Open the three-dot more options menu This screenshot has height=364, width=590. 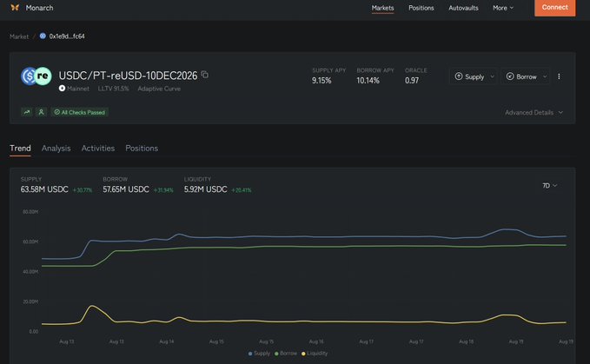coord(559,76)
